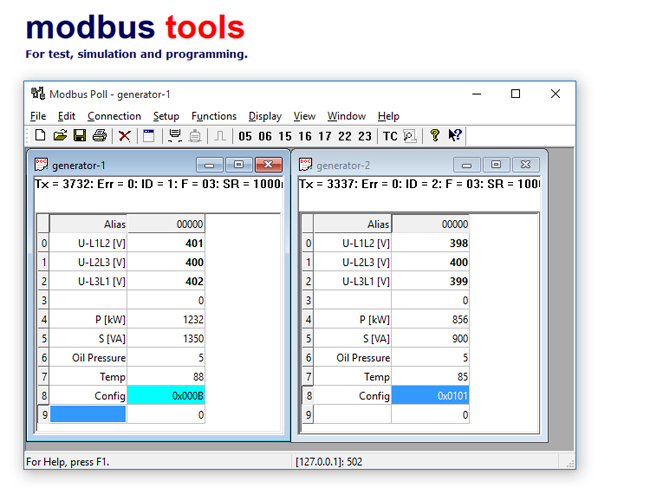The image size is (650, 488).
Task: Select U-L3L1 value 399 in generator-2
Action: (430, 281)
